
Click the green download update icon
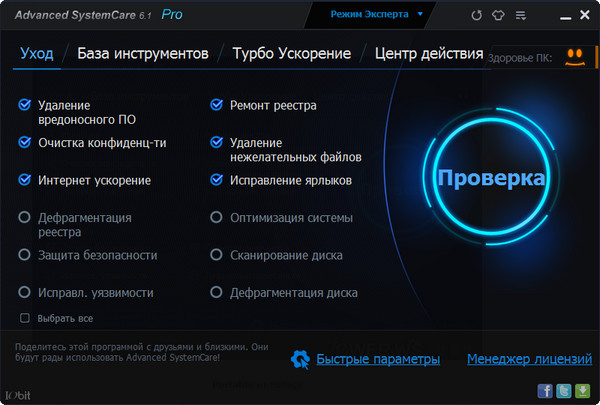pyautogui.click(x=582, y=391)
